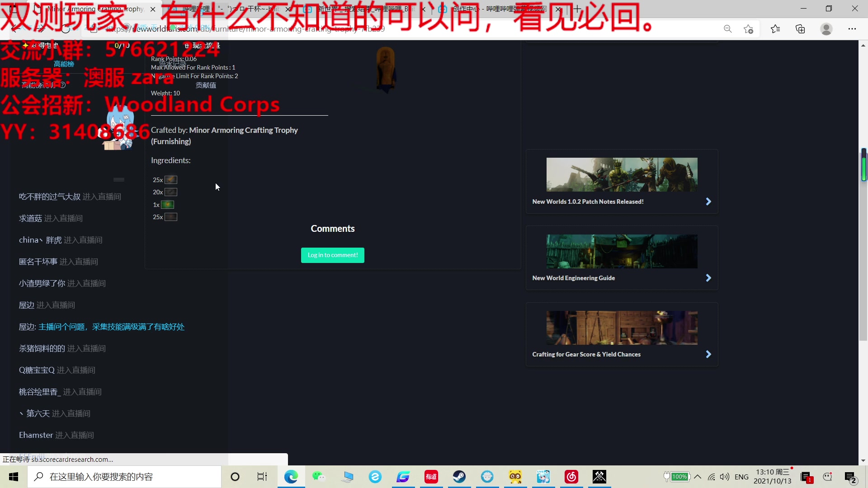Viewport: 868px width, 488px height.
Task: Focus the Windows taskbar search box
Action: click(x=124, y=477)
